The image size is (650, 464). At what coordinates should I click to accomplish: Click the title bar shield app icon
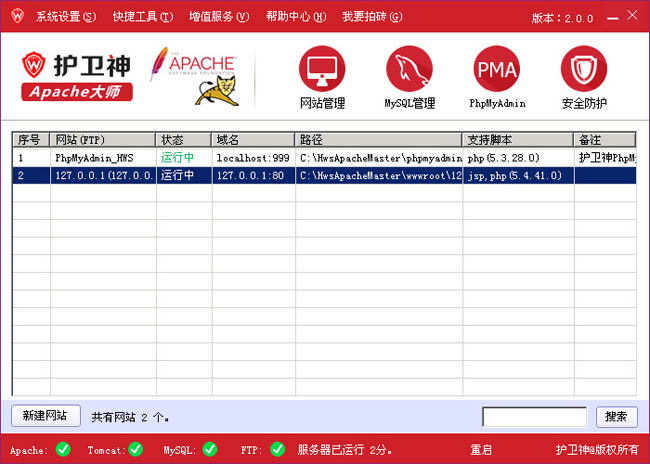point(17,16)
